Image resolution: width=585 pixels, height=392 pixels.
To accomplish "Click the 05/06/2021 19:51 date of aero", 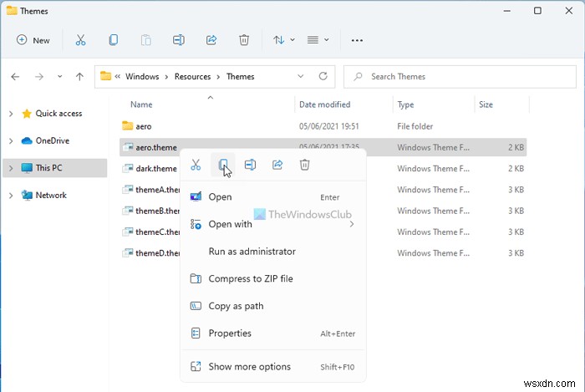I will [x=328, y=126].
